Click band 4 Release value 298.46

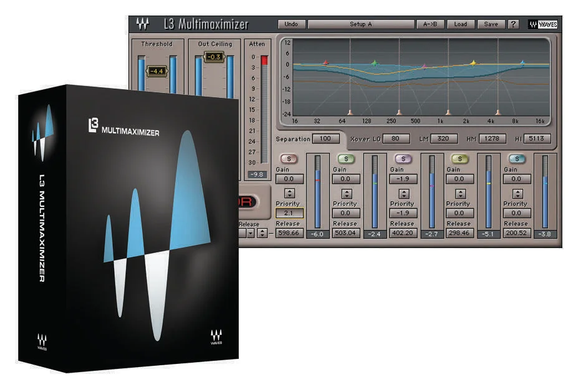459,233
